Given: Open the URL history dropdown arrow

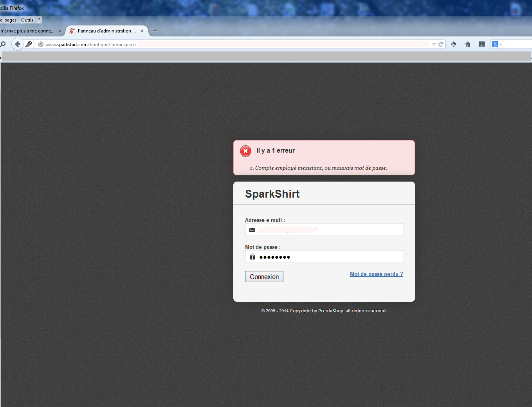Looking at the screenshot, I should (x=434, y=45).
